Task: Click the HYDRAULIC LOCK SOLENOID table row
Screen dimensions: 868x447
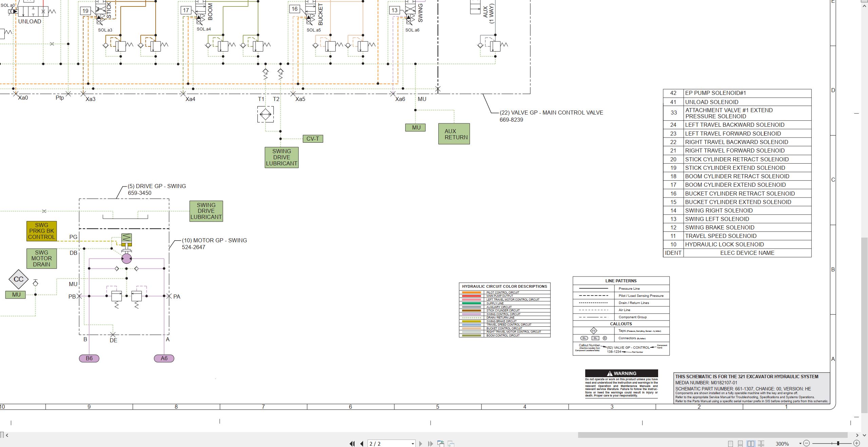Action: coord(737,244)
